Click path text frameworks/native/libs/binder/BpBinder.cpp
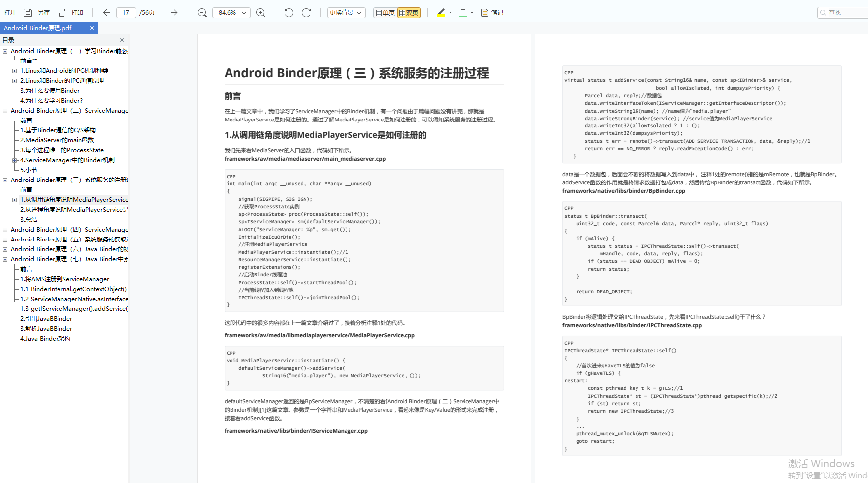868x483 pixels. coord(623,191)
